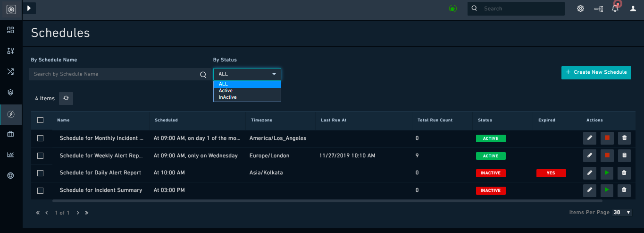Click the green status indicator icon
This screenshot has height=233, width=644.
453,9
